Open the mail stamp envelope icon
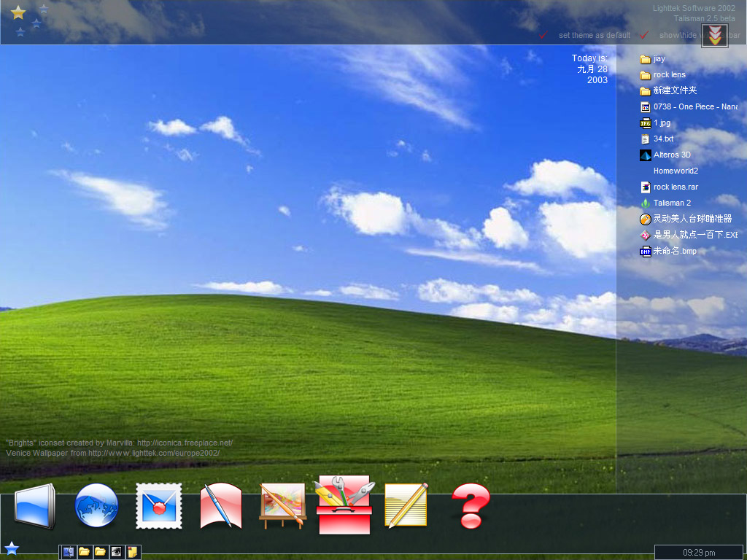Viewport: 747px width, 560px height. point(158,506)
